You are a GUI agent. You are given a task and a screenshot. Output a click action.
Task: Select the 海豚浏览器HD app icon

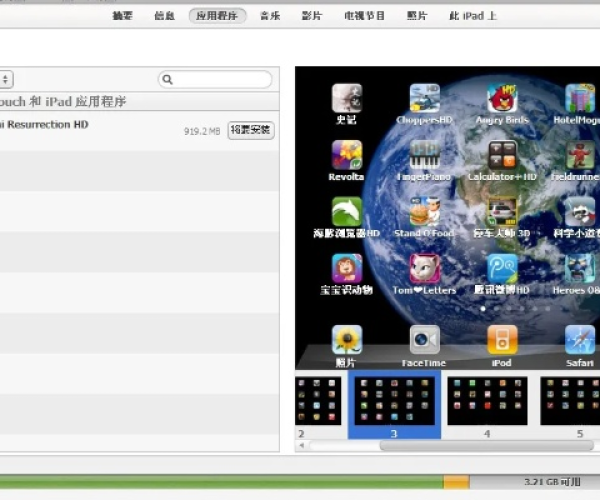[347, 211]
